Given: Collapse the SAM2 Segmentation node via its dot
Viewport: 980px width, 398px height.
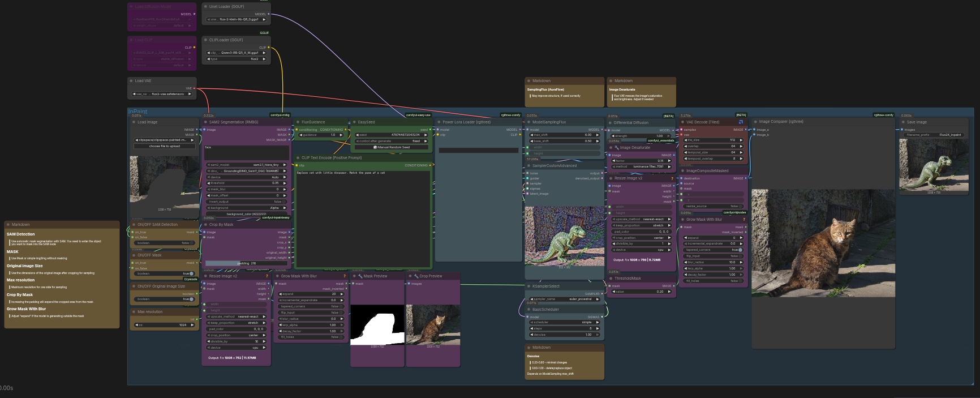Looking at the screenshot, I should pos(205,122).
